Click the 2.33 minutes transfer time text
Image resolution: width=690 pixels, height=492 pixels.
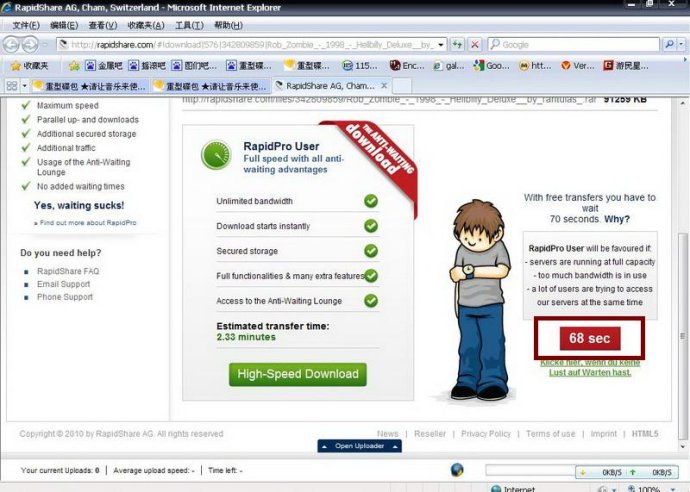(x=246, y=337)
